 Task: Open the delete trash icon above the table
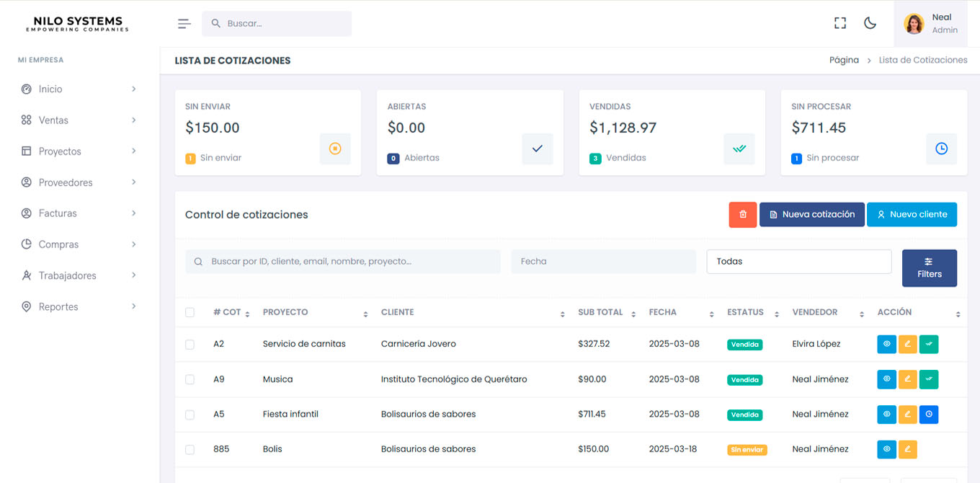743,214
